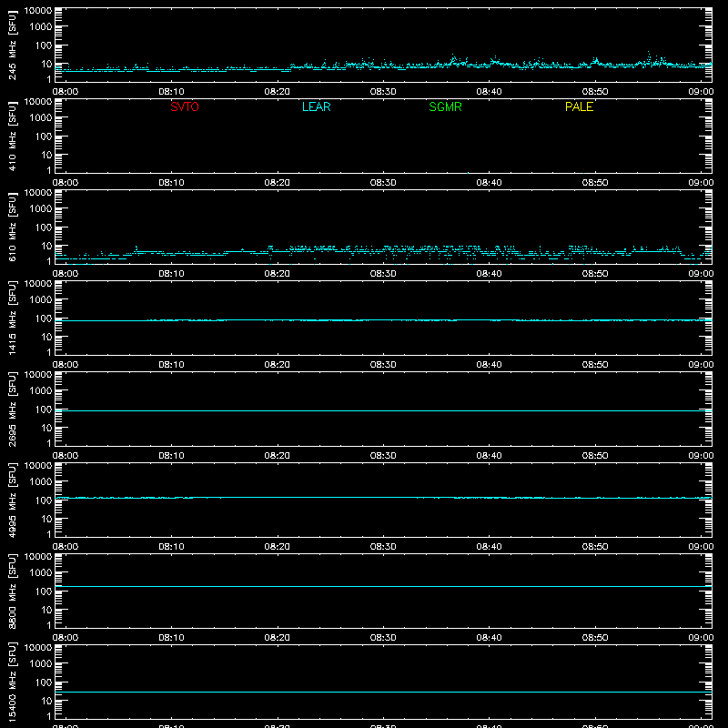The width and height of the screenshot is (728, 728).
Task: Click the 1415 MHz cyan flux trace
Action: point(383,320)
